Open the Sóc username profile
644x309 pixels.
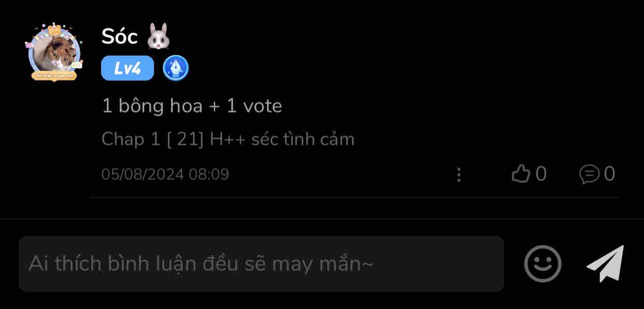pyautogui.click(x=119, y=36)
